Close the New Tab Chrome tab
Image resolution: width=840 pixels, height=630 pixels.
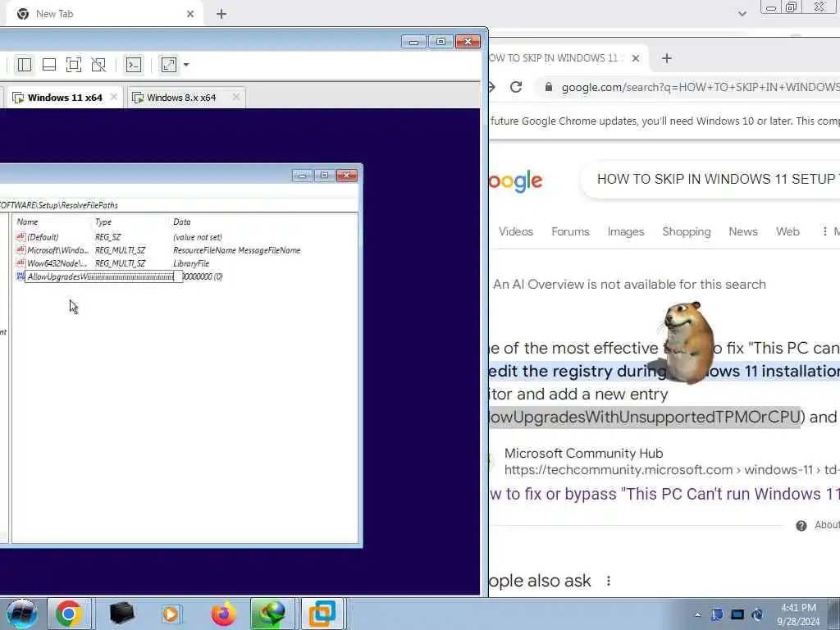click(x=190, y=14)
